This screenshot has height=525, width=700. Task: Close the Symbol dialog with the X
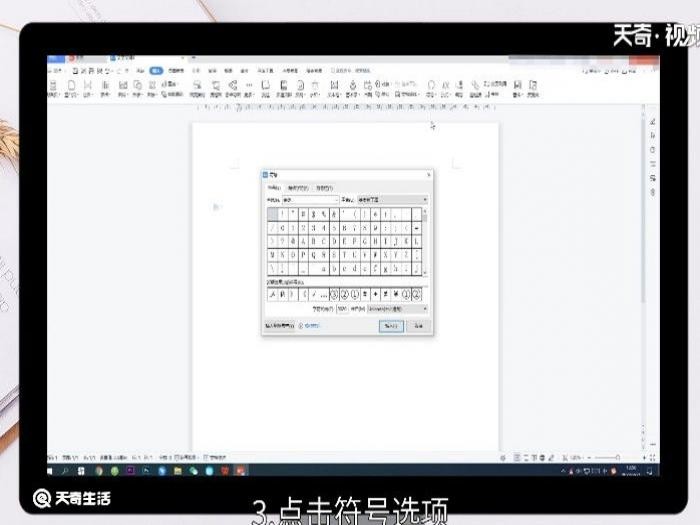pos(429,175)
